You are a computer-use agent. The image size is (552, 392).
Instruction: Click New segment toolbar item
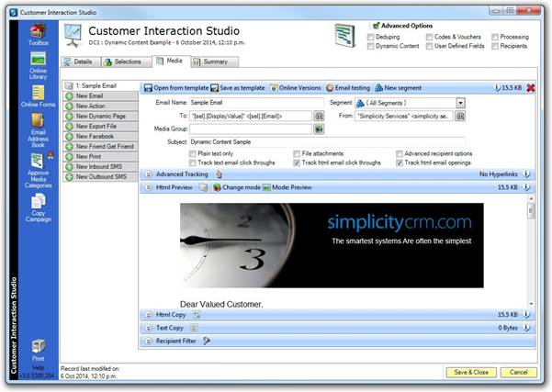tap(399, 88)
